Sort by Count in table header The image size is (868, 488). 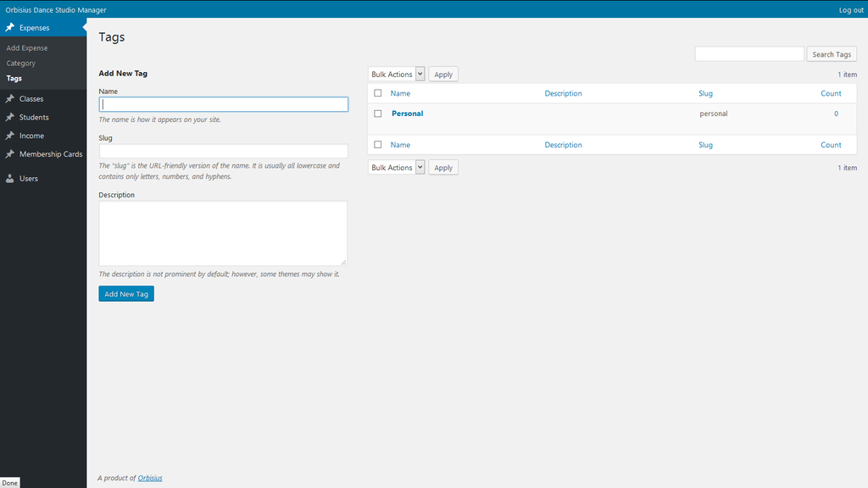831,93
